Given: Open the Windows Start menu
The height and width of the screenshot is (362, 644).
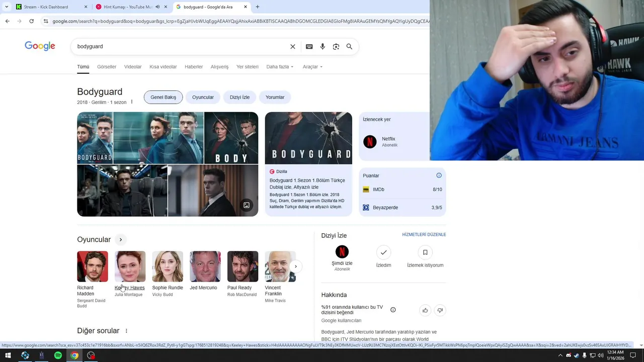Looking at the screenshot, I should pos(8,355).
